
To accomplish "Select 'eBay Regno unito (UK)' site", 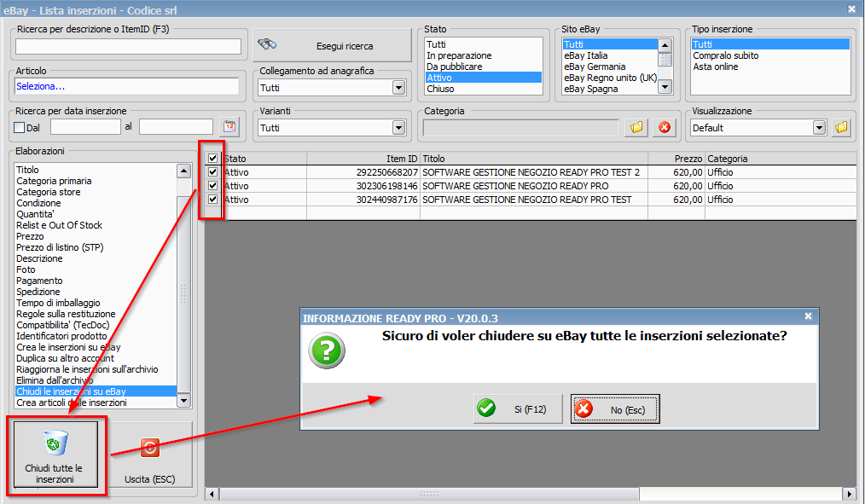I will (610, 78).
